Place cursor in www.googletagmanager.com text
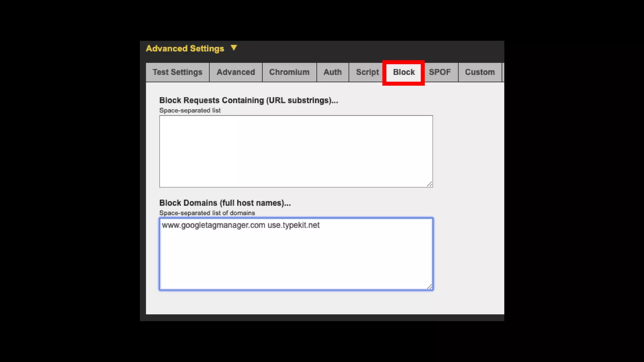 (213, 225)
